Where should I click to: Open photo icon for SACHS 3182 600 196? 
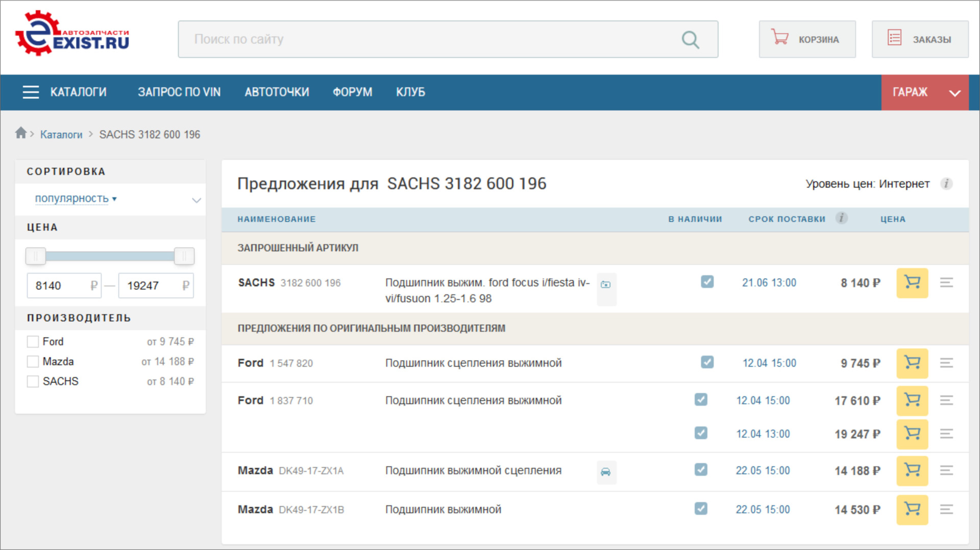(x=606, y=284)
